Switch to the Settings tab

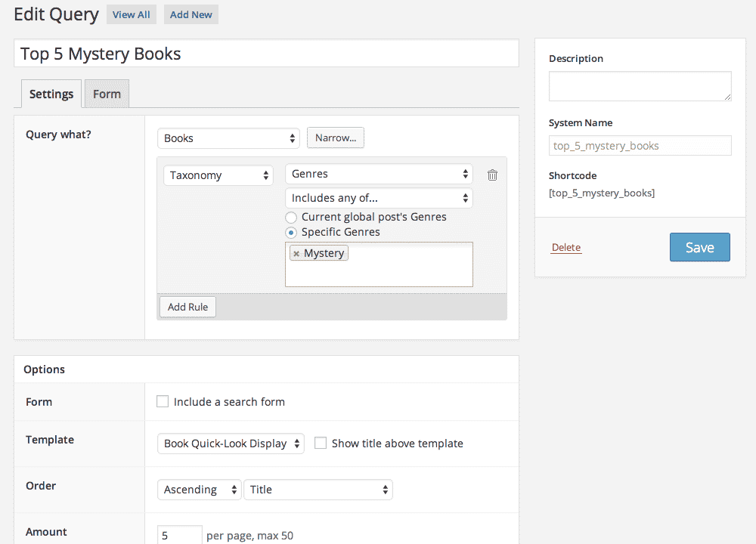point(51,94)
